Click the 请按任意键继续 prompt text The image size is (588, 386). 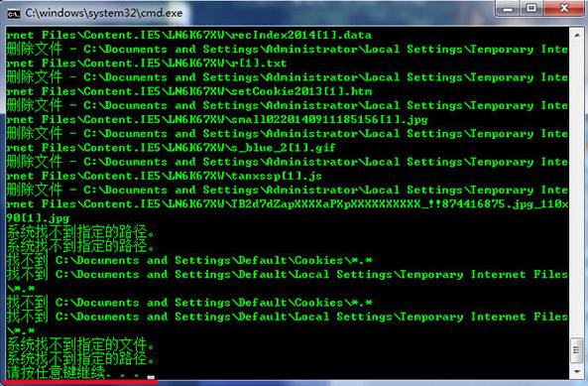[73, 373]
